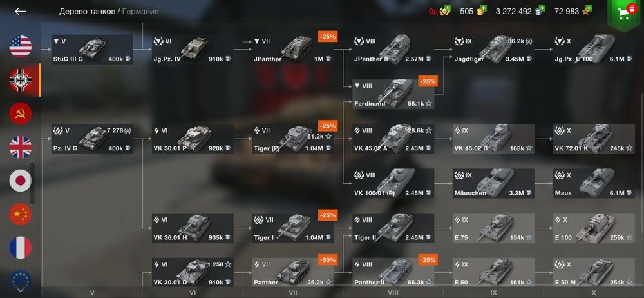Open the Panther tank at −50%
Image resolution: width=644 pixels, height=298 pixels.
pos(293,272)
